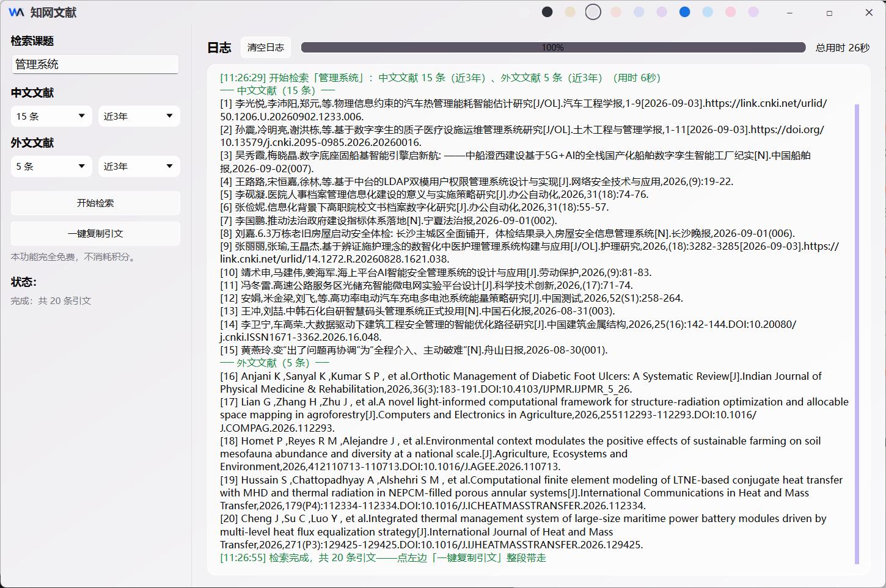This screenshot has width=886, height=588.
Task: Click citation [17] Lian G light-informed framework
Action: pyautogui.click(x=534, y=415)
